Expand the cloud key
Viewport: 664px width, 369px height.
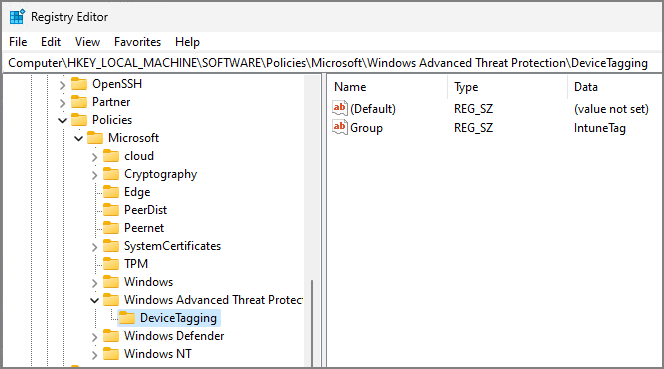94,157
